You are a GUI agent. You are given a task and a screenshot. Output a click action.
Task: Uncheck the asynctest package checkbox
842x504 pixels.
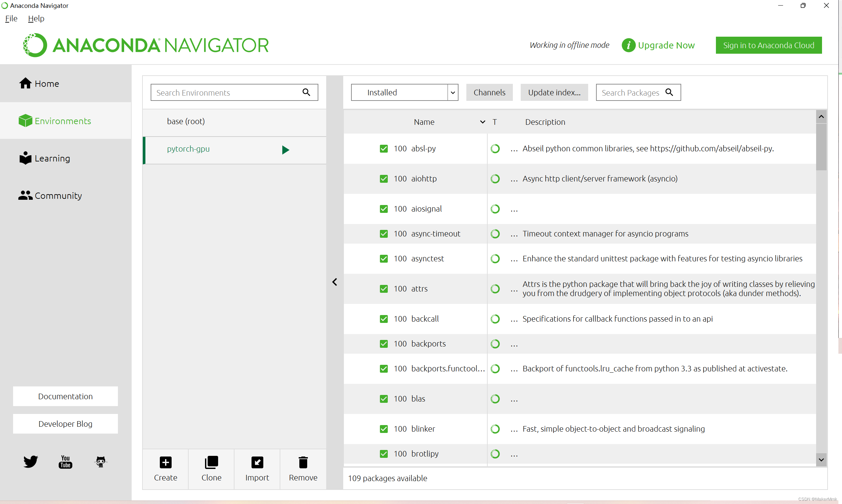coord(384,258)
